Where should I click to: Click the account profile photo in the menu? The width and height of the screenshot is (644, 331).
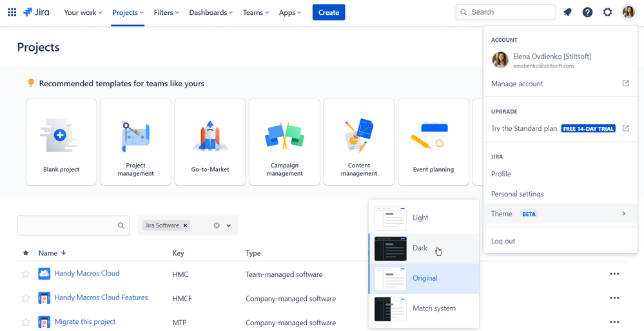pos(500,60)
